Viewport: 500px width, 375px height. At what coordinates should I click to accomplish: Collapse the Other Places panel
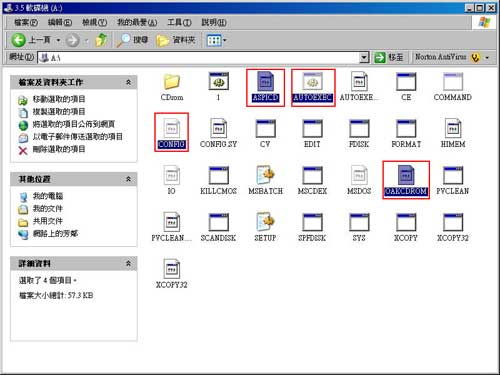[x=128, y=179]
